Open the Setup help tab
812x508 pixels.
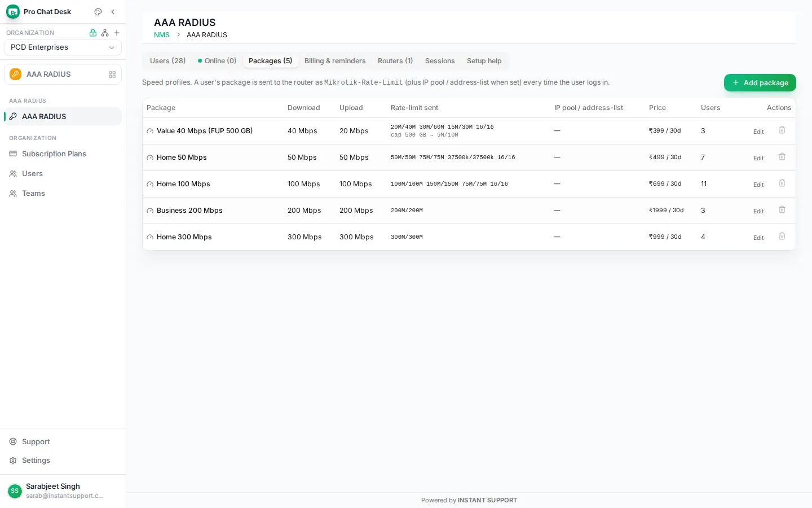[484, 61]
